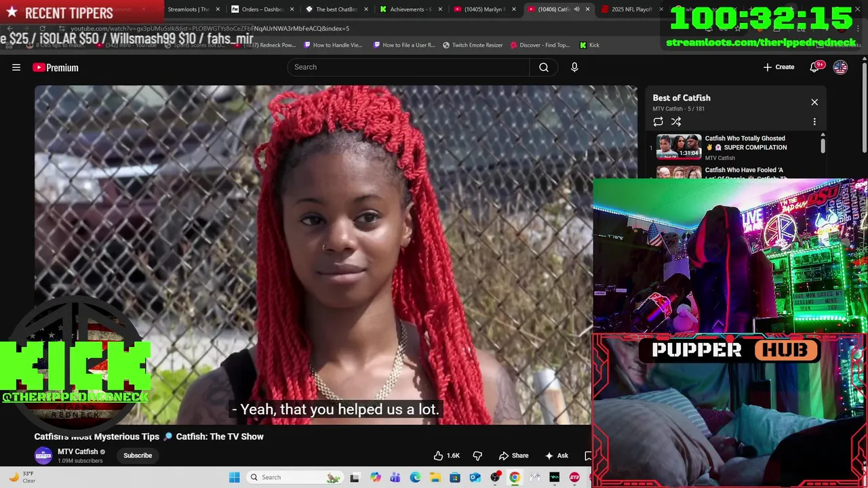
Task: Share the Catfish video
Action: click(x=513, y=455)
